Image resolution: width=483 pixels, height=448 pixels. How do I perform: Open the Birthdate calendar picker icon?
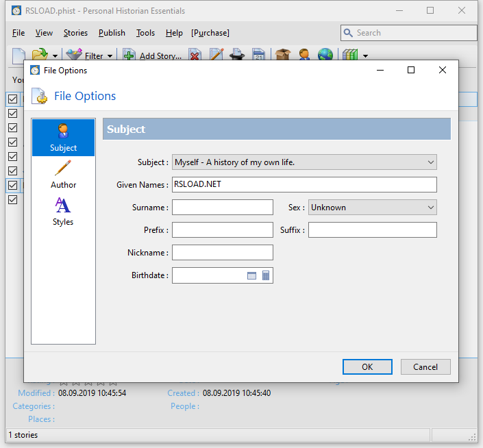pos(251,275)
